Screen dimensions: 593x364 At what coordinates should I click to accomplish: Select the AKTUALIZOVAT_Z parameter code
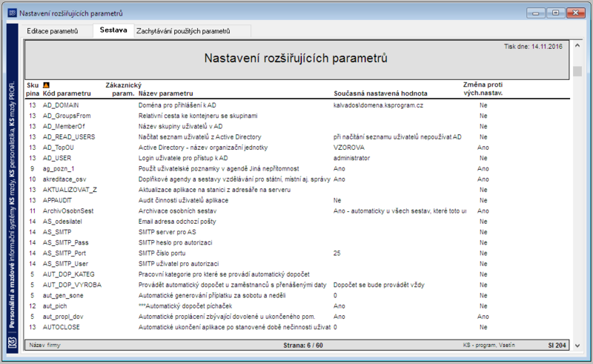pos(70,190)
